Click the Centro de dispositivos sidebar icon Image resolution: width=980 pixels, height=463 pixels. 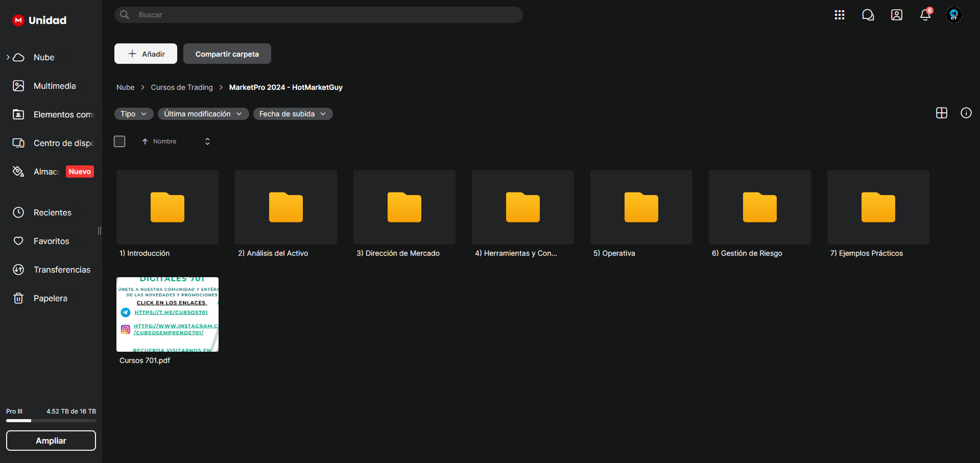(x=18, y=143)
